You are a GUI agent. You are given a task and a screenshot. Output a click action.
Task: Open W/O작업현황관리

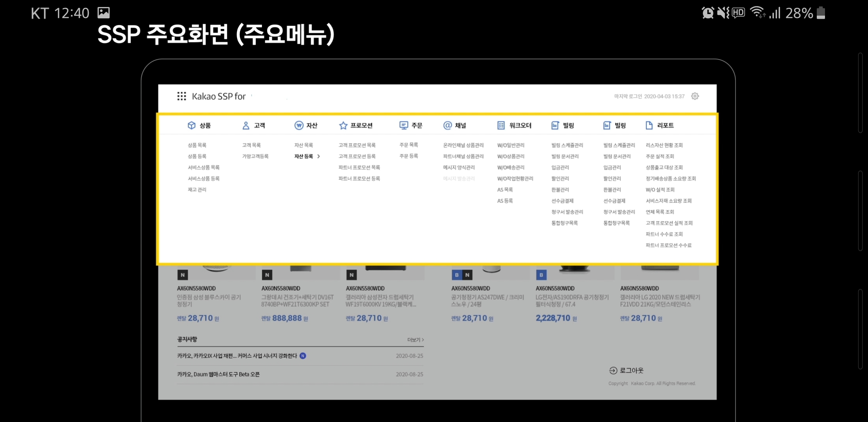tap(515, 179)
